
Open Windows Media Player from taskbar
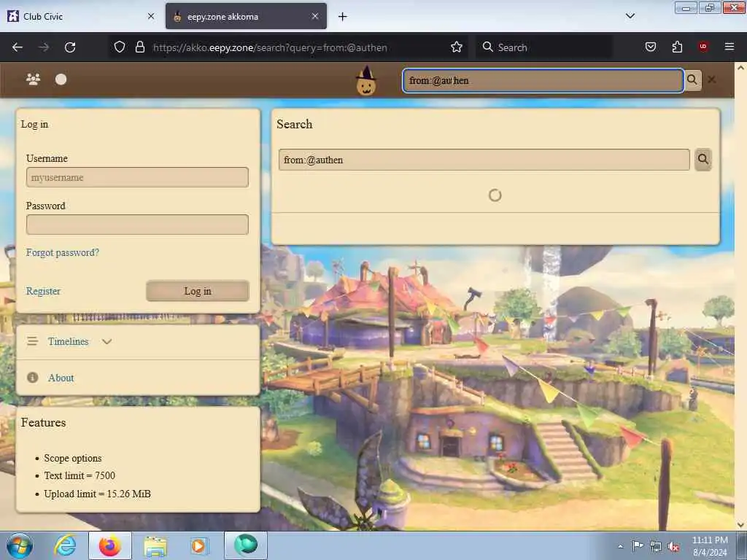coord(198,545)
